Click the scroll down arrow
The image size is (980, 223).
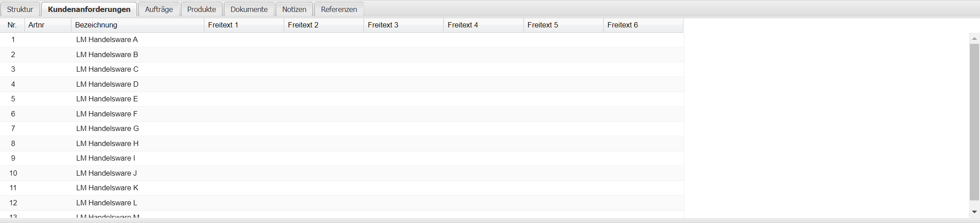tap(974, 212)
